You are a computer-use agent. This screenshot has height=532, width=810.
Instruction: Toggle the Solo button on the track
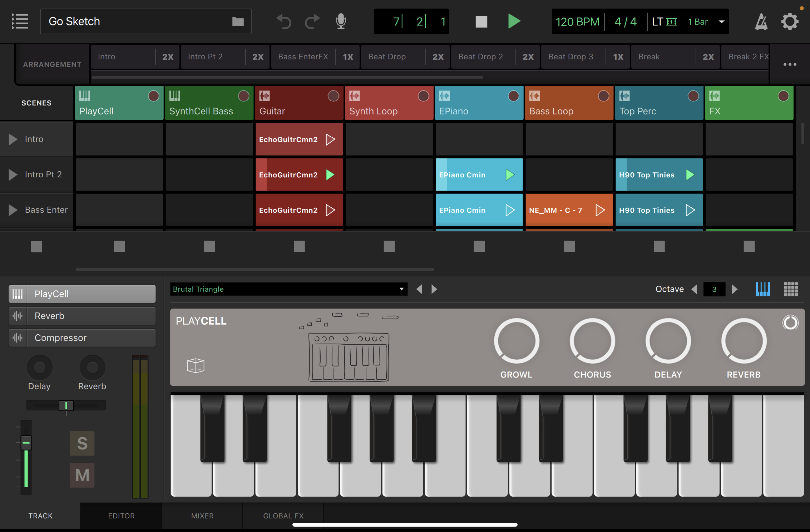[x=82, y=443]
